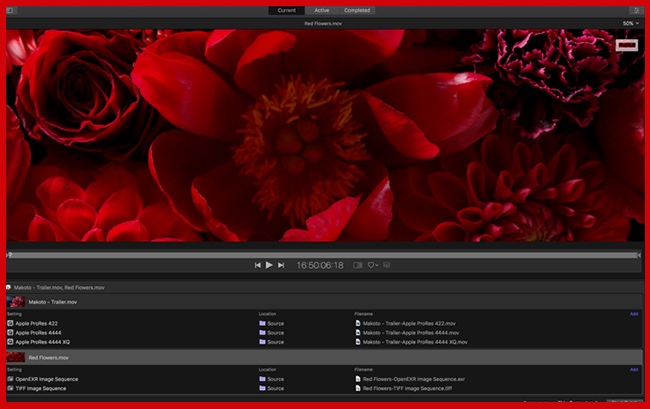The image size is (650, 409).
Task: Open the marker pop-up menu
Action: click(373, 265)
